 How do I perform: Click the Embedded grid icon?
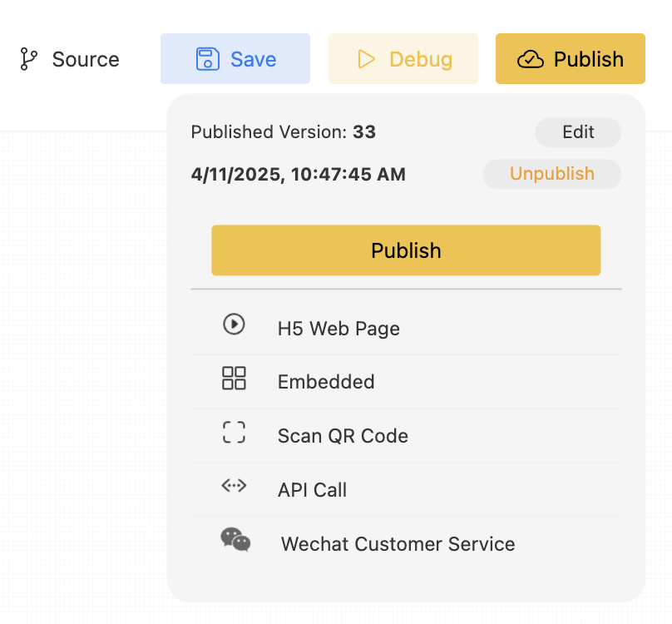(234, 378)
